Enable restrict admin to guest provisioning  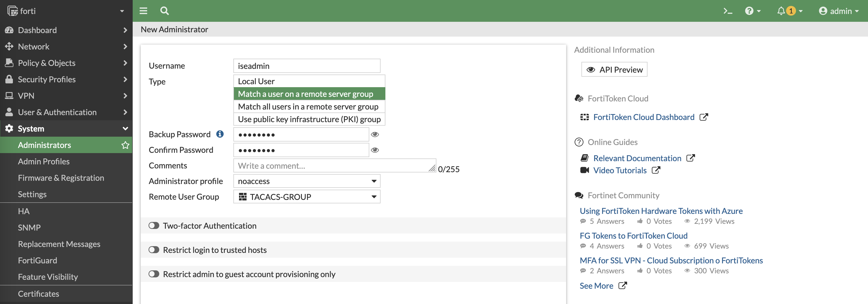coord(154,274)
